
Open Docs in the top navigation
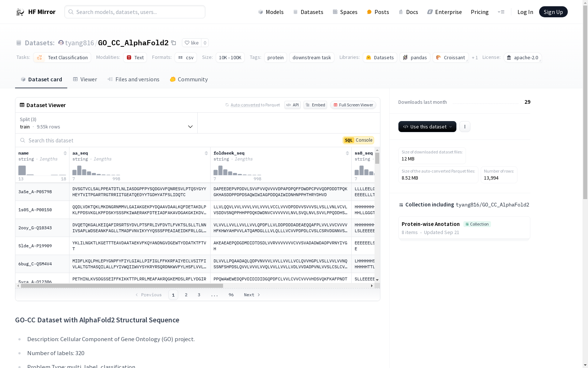pos(408,12)
